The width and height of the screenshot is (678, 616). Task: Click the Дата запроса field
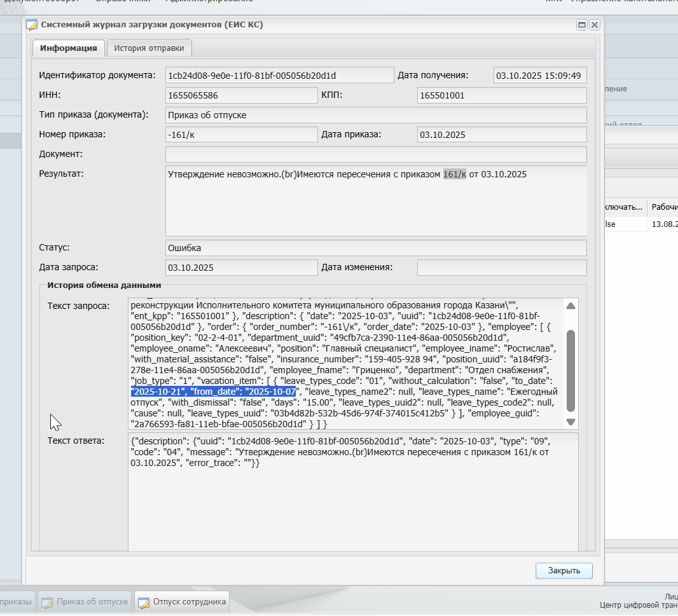point(241,268)
